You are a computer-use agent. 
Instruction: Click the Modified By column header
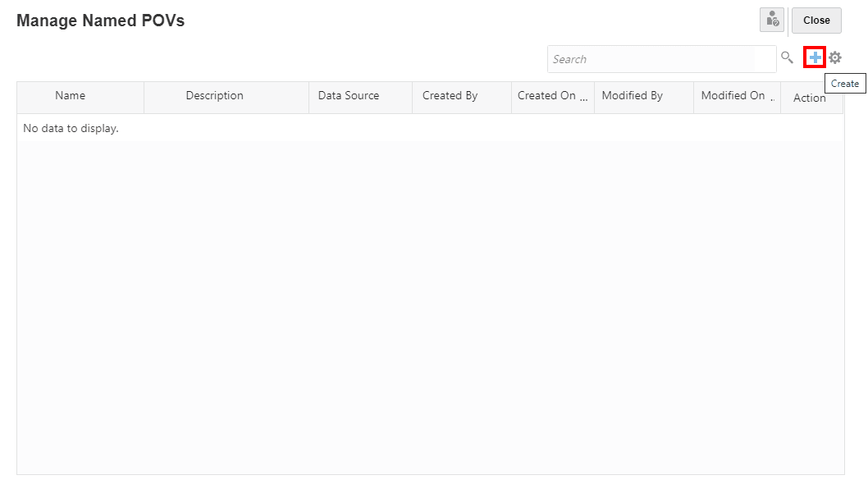coord(644,97)
